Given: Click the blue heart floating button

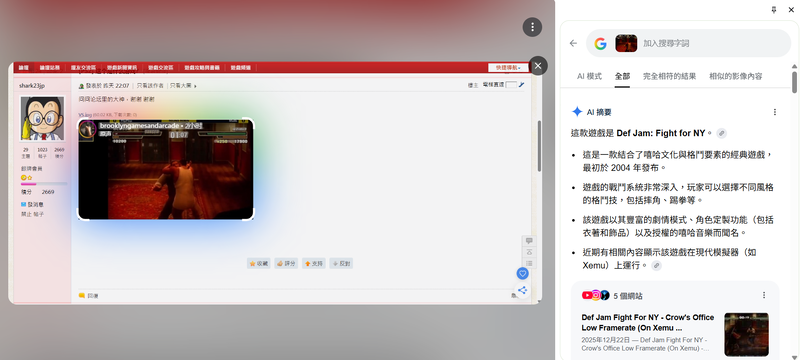Looking at the screenshot, I should [x=522, y=274].
